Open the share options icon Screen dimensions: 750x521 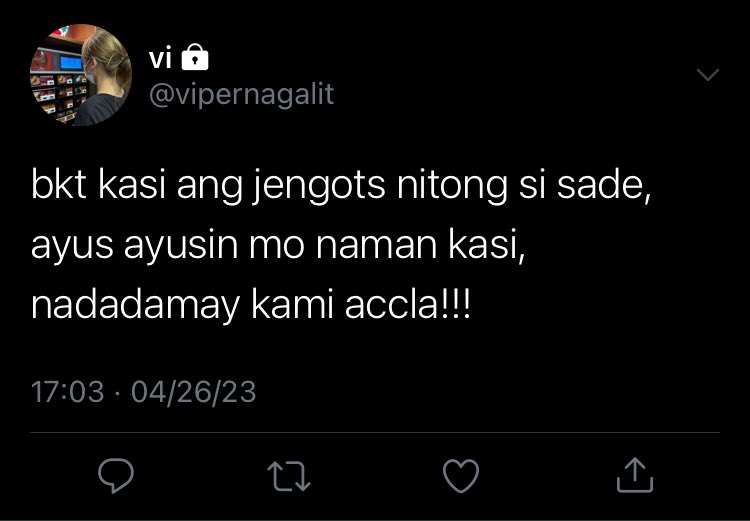click(x=635, y=475)
